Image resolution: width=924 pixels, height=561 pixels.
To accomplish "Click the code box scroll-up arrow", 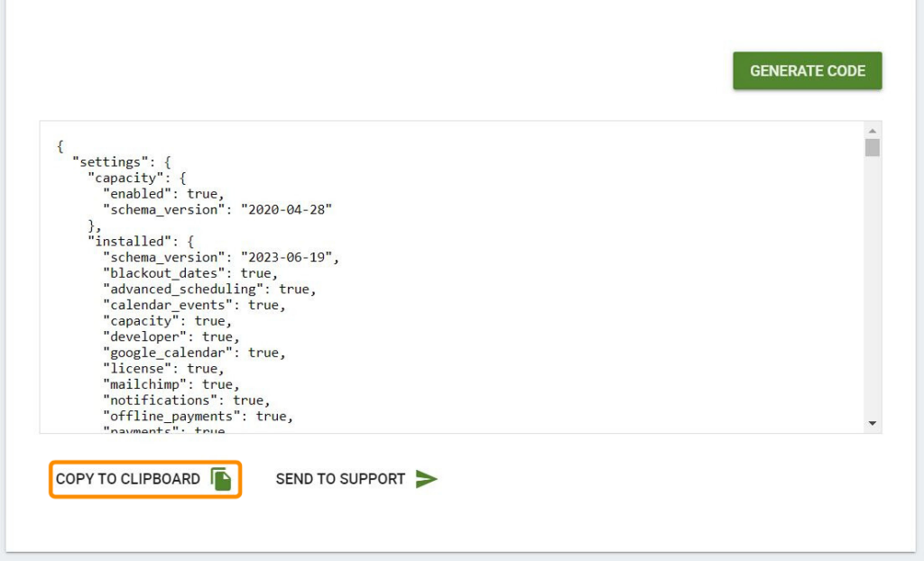I will tap(873, 131).
